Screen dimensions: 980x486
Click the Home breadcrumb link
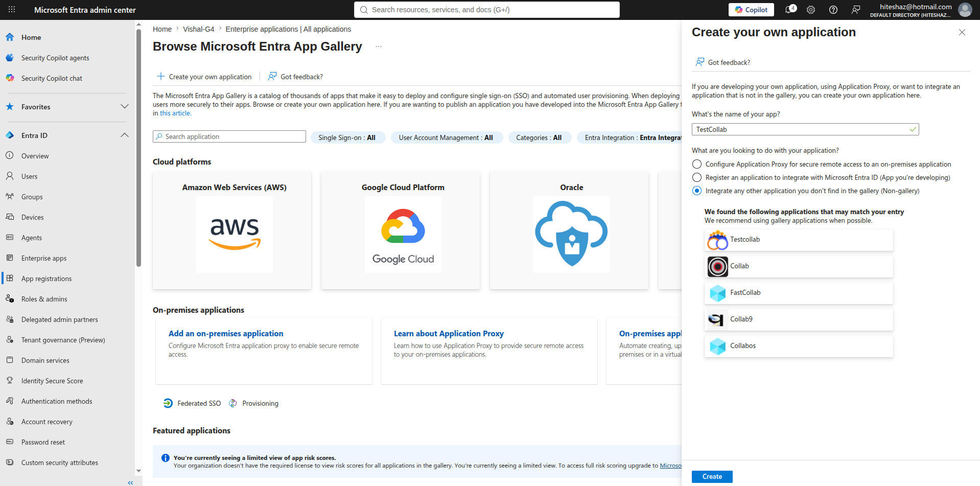(x=162, y=29)
